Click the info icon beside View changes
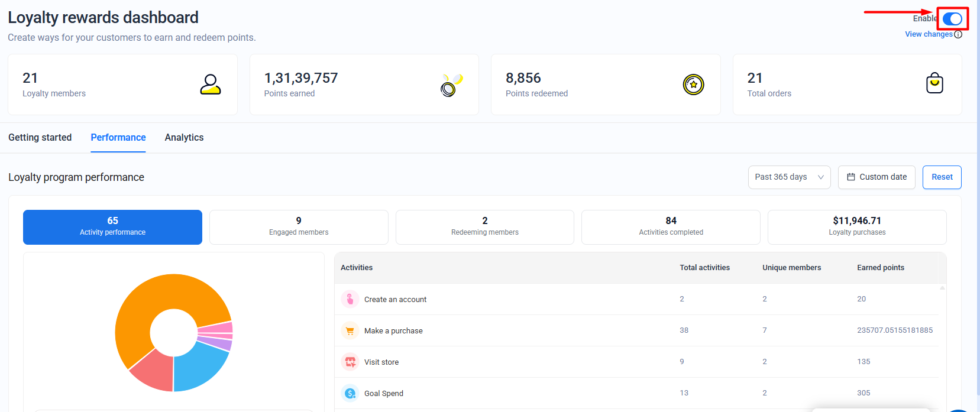Screen dimensions: 980x412 click(958, 34)
